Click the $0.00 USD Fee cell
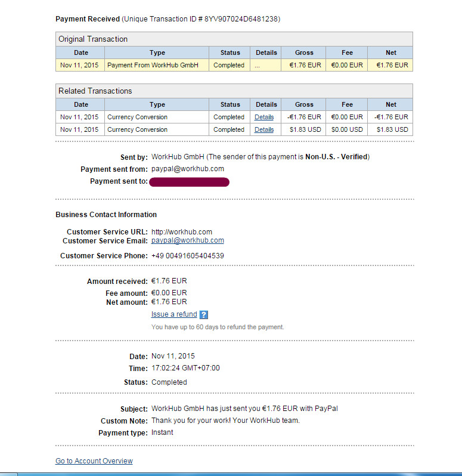 point(347,129)
